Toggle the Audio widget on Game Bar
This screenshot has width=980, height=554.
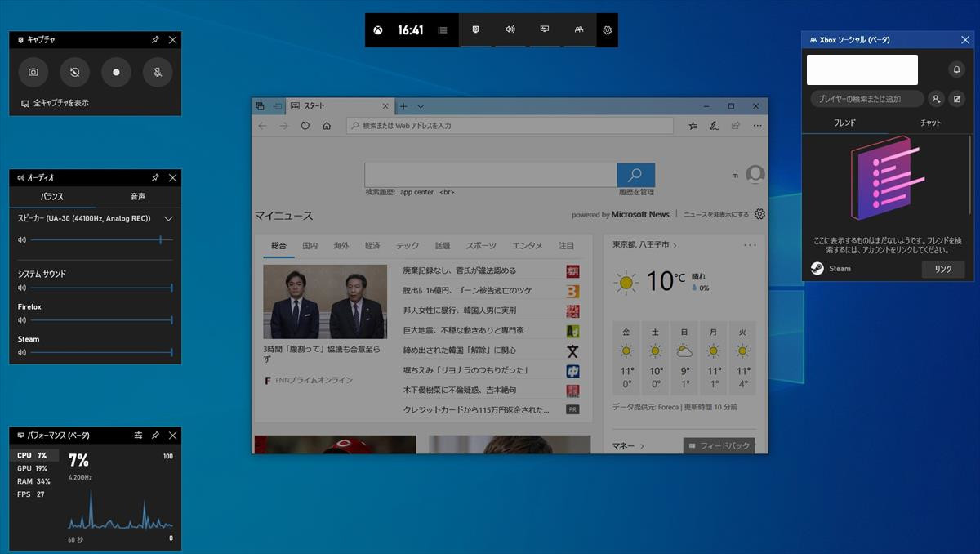click(x=510, y=29)
